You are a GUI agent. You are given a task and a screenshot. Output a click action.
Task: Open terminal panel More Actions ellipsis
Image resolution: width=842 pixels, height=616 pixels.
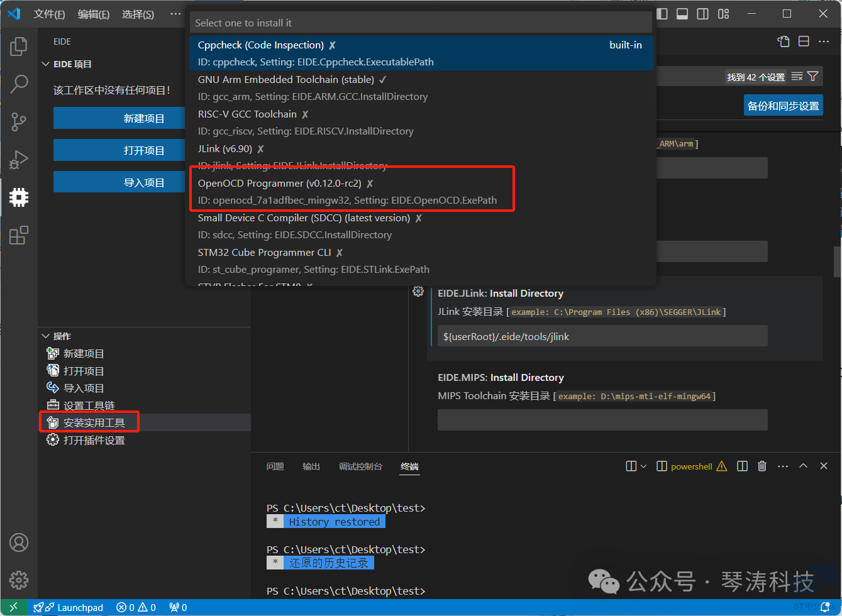[x=783, y=466]
